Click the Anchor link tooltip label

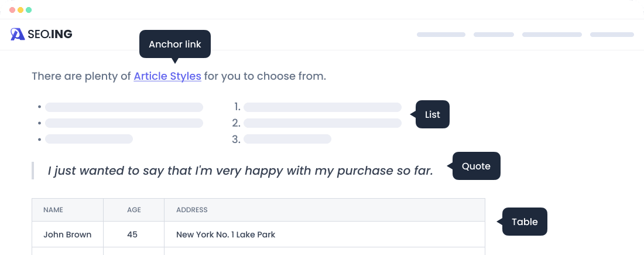[x=174, y=45]
